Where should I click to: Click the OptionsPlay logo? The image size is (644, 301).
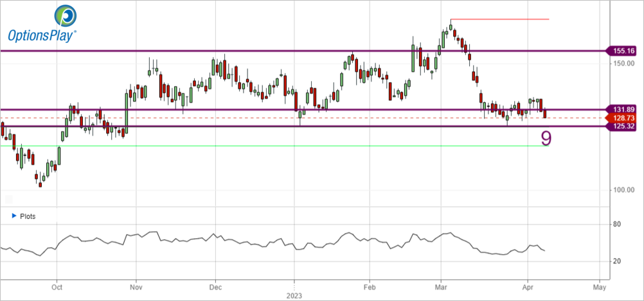coord(42,23)
